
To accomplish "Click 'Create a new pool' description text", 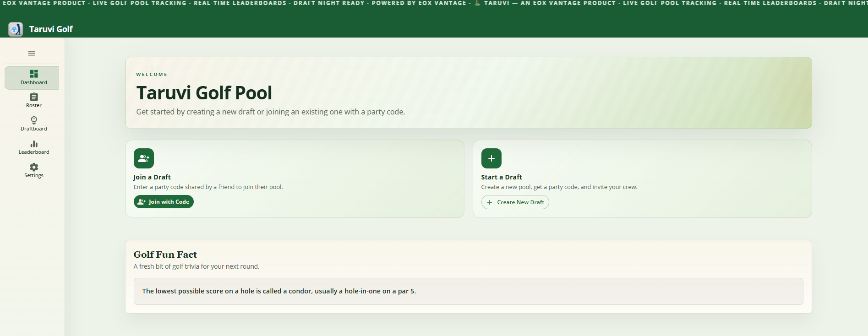I will (559, 187).
